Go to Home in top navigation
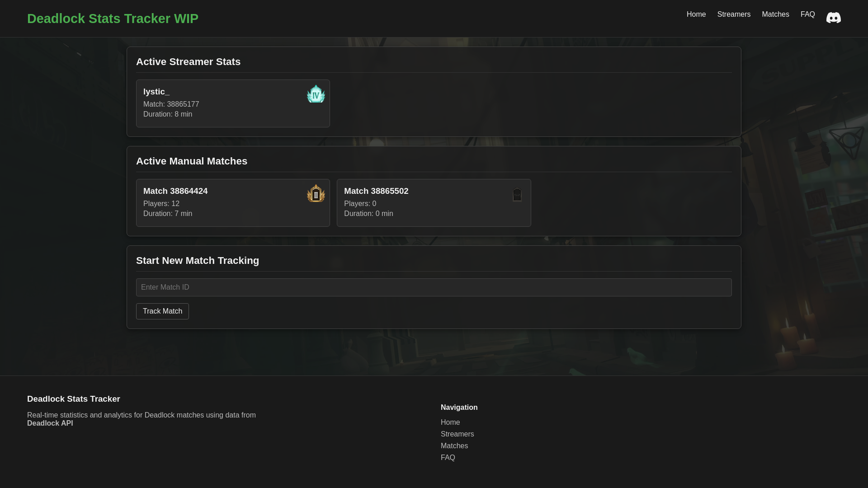 [696, 14]
